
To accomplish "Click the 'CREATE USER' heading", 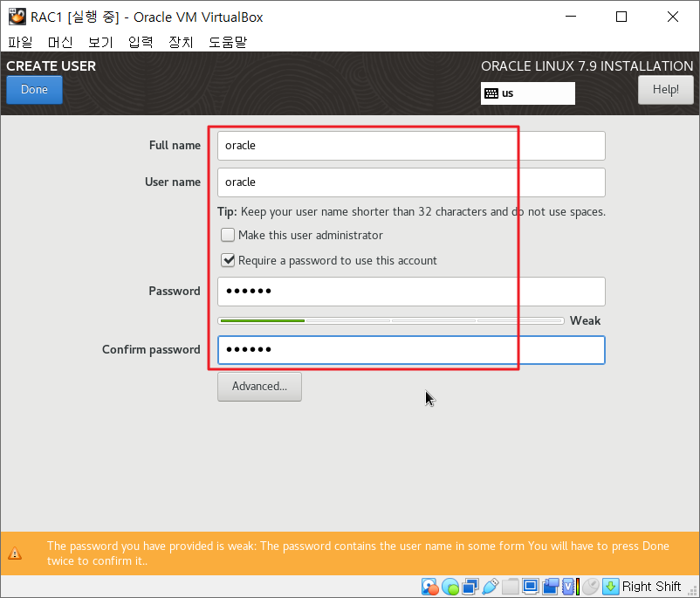I will [x=51, y=66].
